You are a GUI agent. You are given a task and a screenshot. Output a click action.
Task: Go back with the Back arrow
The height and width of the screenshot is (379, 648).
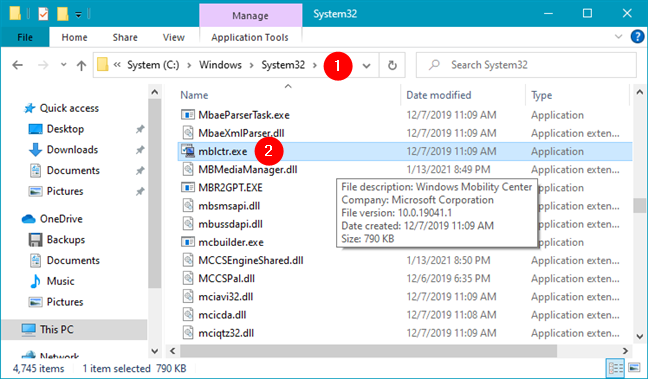[17, 65]
